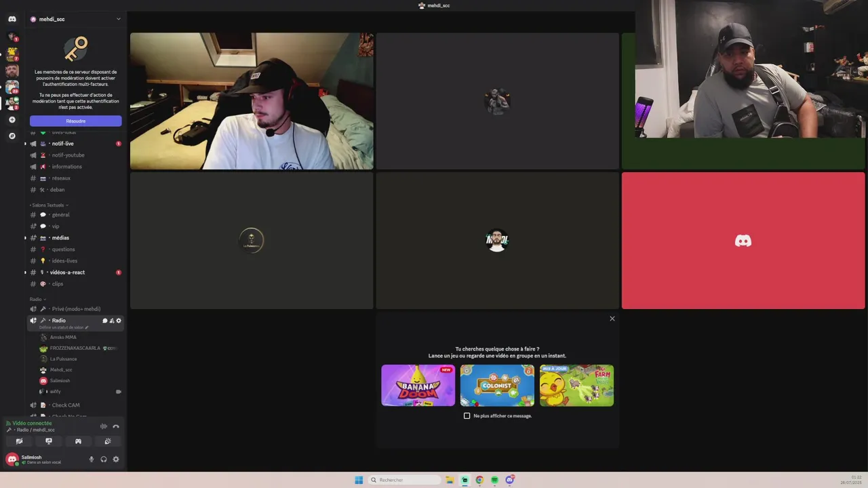The image size is (868, 488).
Task: Open server icon with badge 7
Action: click(x=12, y=54)
